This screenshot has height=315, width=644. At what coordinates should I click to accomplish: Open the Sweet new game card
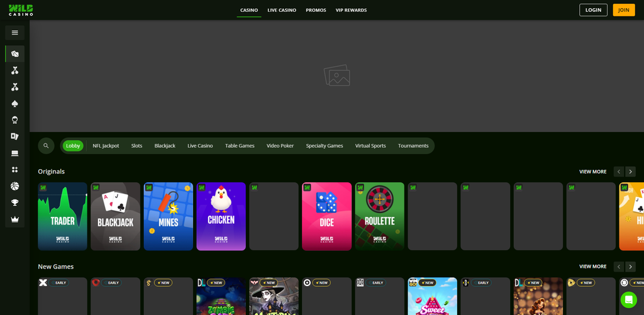pos(433,296)
